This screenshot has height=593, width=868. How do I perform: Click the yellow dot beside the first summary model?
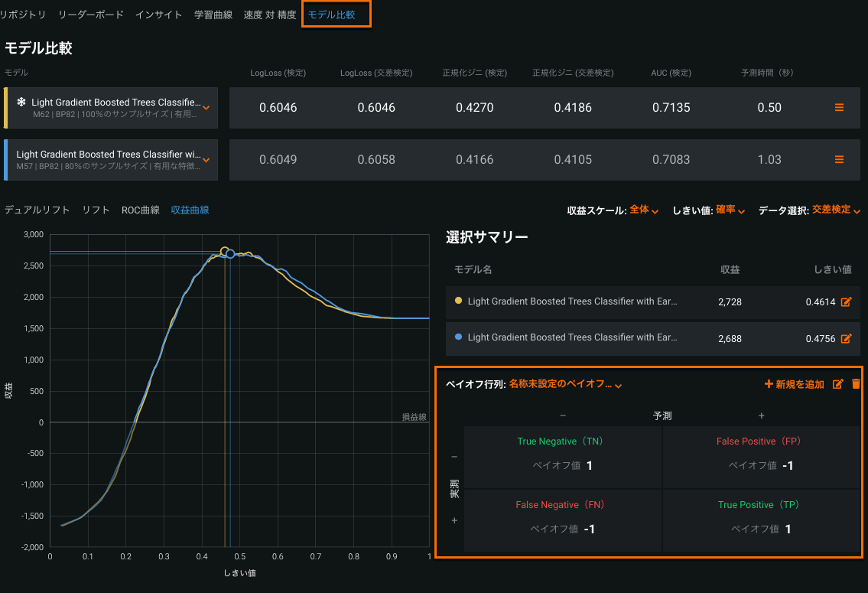point(458,301)
